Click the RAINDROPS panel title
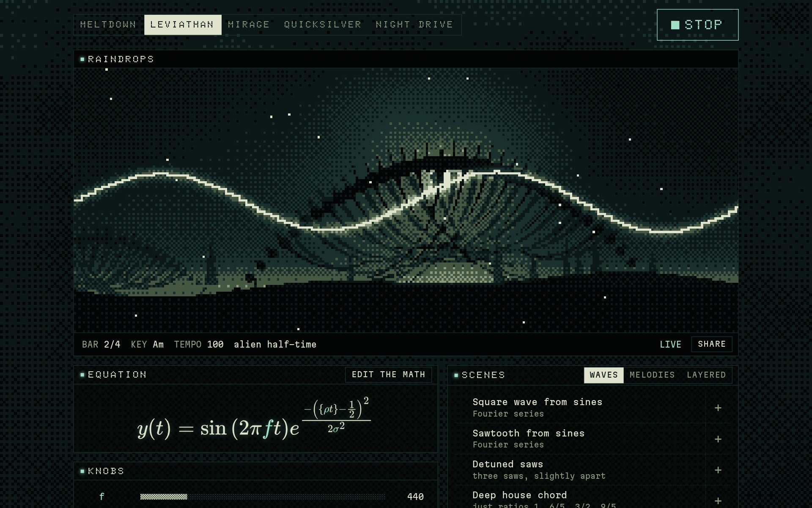 tap(121, 59)
